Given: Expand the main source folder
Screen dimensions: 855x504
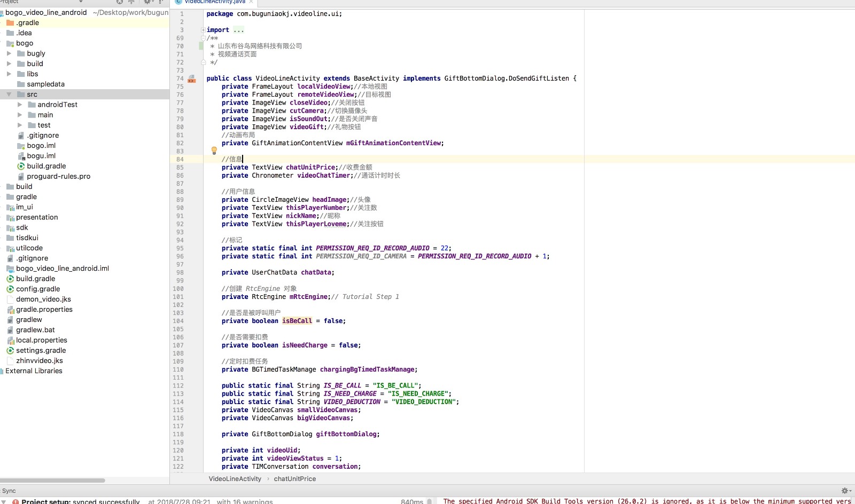Looking at the screenshot, I should pos(20,115).
